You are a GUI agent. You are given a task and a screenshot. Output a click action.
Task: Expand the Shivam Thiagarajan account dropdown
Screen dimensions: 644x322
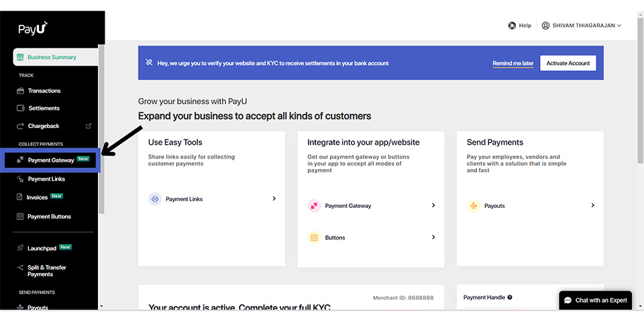point(582,25)
